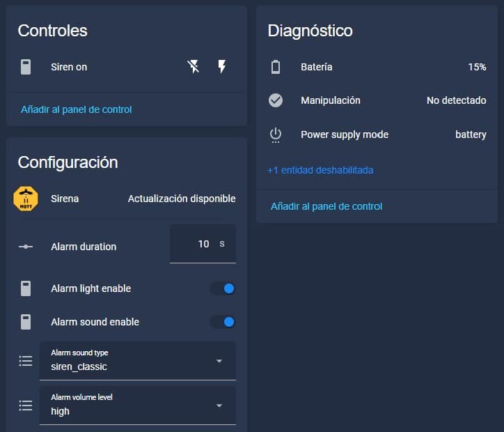Image resolution: width=504 pixels, height=432 pixels.
Task: Toggle the Alarm sound enable switch
Action: (223, 322)
